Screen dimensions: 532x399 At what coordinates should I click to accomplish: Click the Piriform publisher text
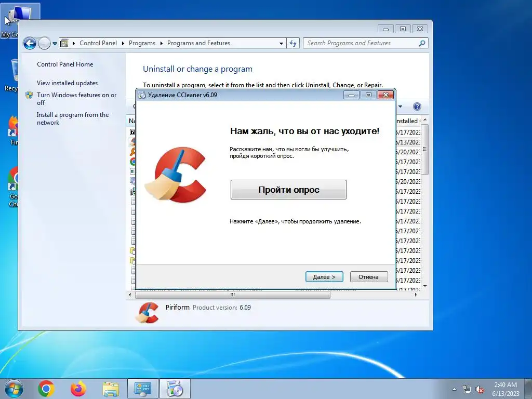click(178, 308)
